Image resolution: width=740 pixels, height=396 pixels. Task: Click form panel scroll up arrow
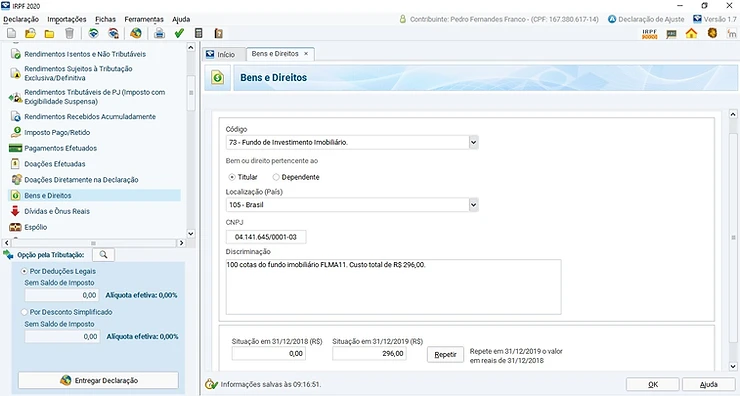pos(733,114)
